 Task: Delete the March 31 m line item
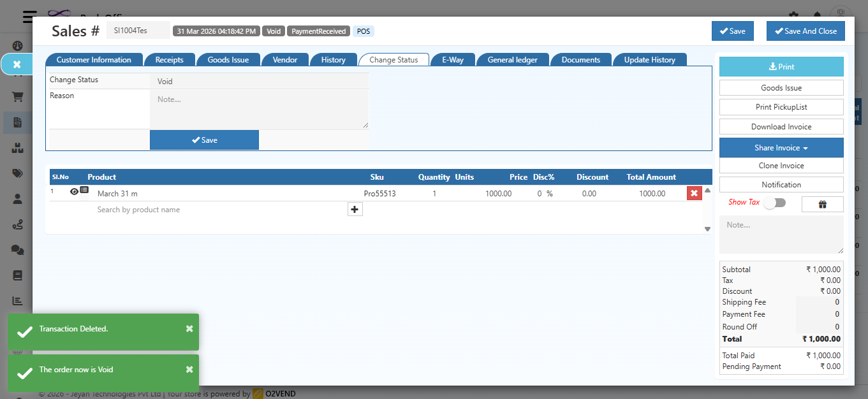tap(694, 193)
